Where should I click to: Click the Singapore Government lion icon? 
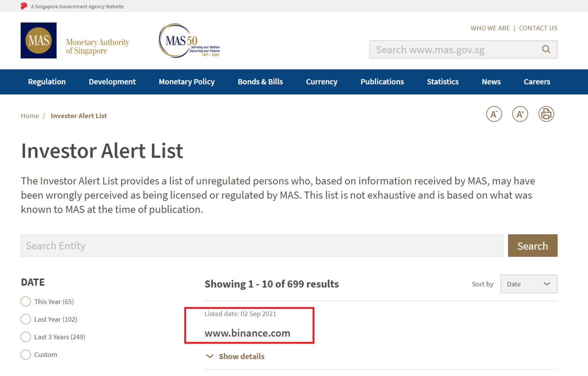[x=24, y=6]
